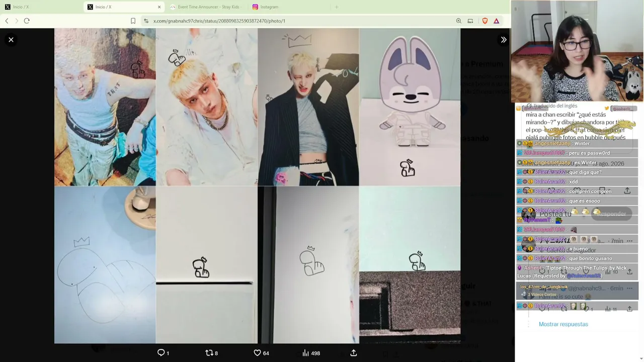Switch to Event Time Announcer tab
Screen dimensions: 644x362
[206, 7]
